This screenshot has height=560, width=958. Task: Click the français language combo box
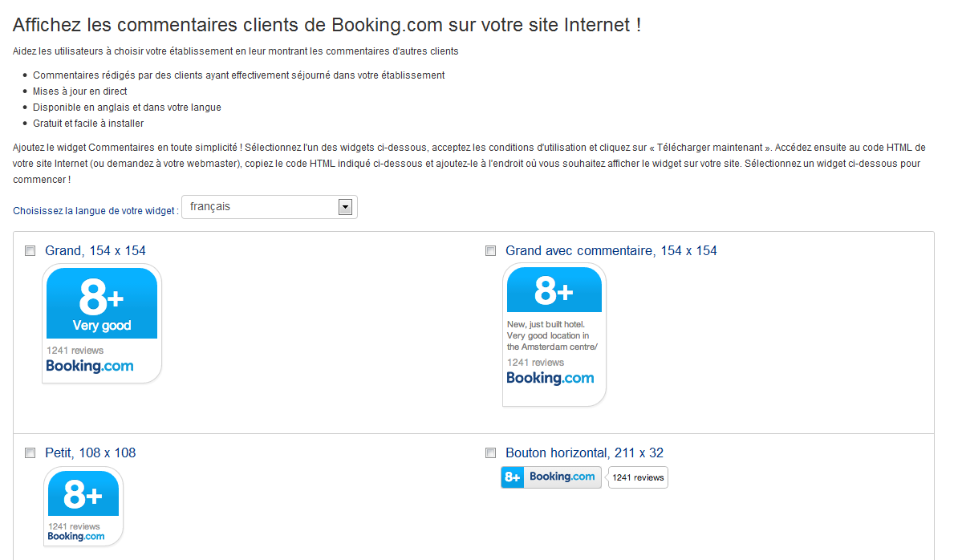coord(270,207)
